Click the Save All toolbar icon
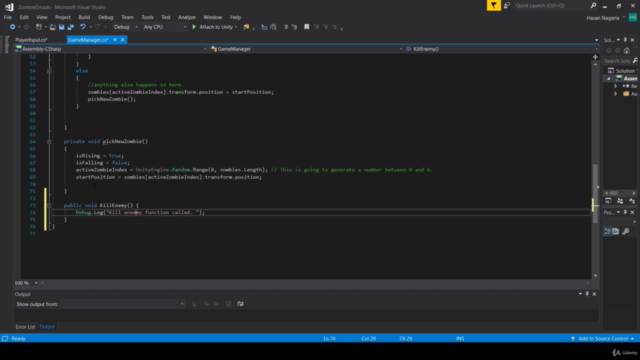Image resolution: width=640 pixels, height=360 pixels. click(71, 27)
